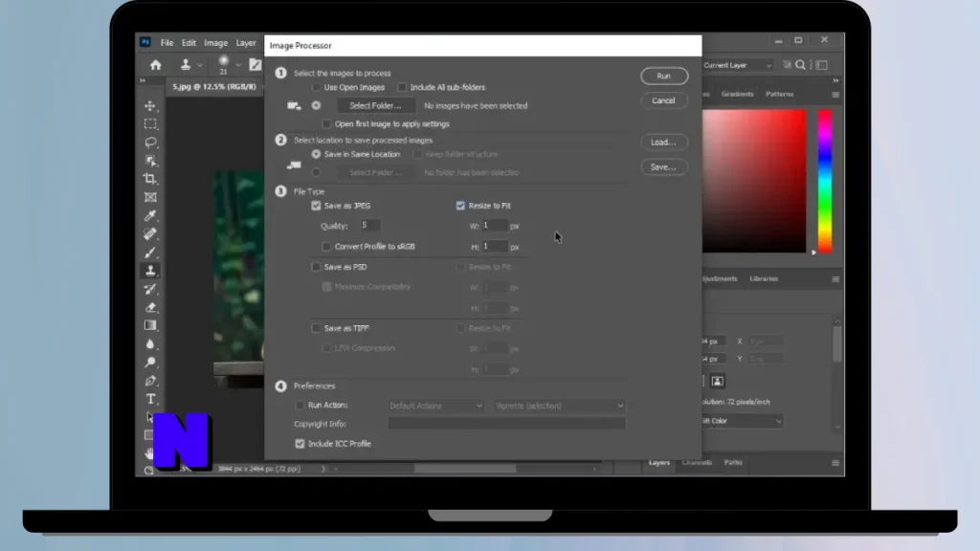Select the Eyedropper tool

(x=150, y=215)
